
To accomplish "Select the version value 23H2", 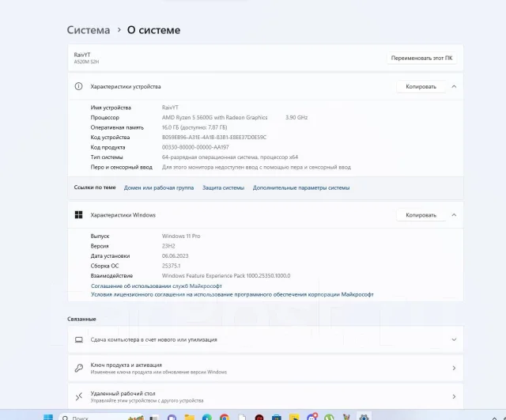I will (x=168, y=246).
